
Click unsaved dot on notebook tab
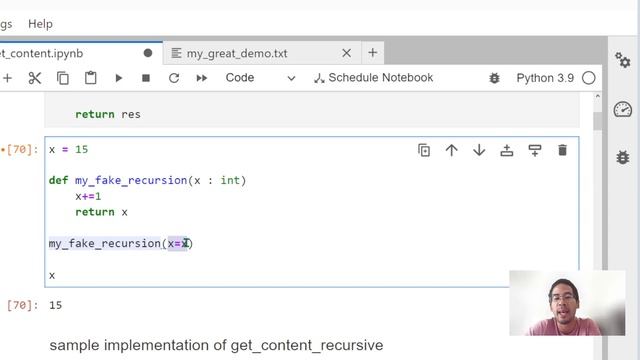(x=148, y=53)
